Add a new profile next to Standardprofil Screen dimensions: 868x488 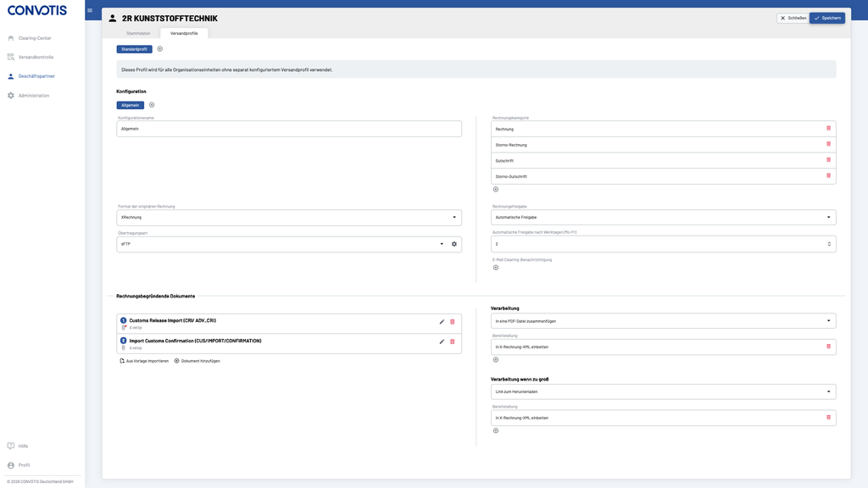point(160,49)
